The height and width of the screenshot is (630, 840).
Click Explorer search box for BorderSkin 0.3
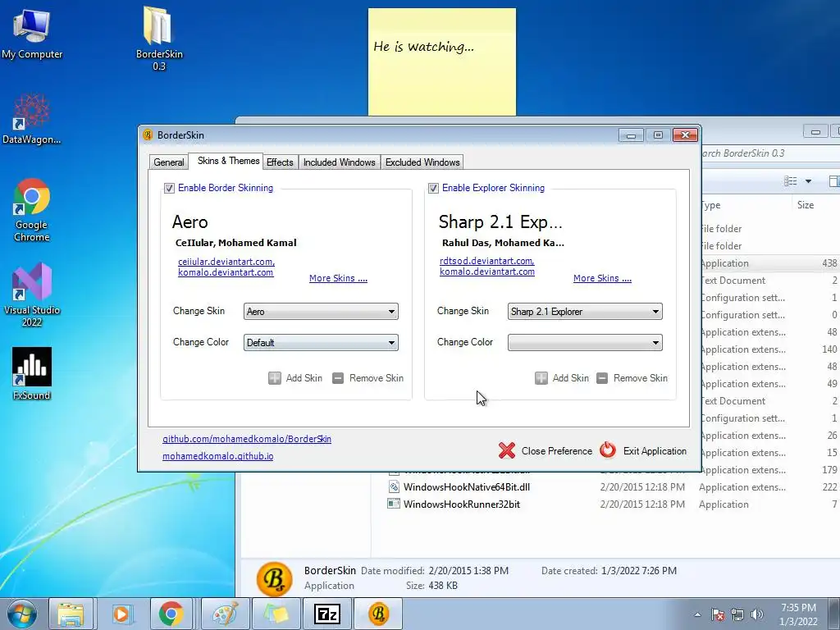769,153
